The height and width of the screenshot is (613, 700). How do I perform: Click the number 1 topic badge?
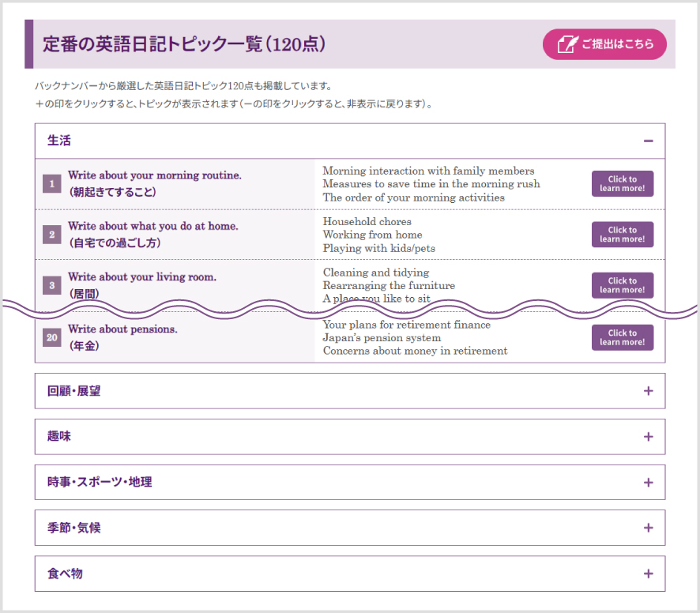click(51, 184)
